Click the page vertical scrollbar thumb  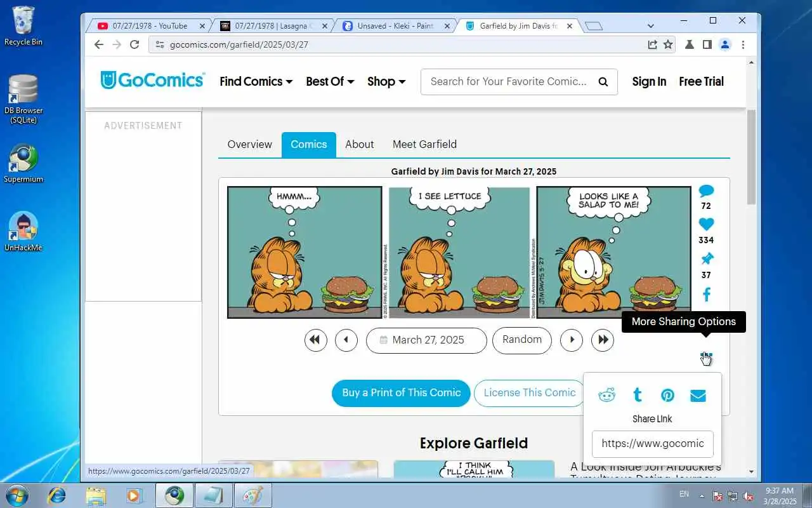click(x=752, y=157)
